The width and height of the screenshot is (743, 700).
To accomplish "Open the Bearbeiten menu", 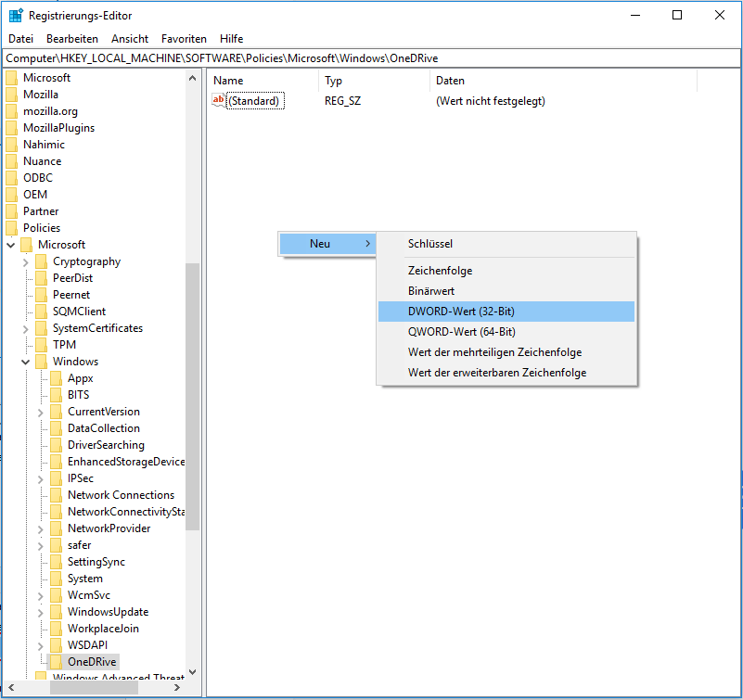I will [x=72, y=39].
